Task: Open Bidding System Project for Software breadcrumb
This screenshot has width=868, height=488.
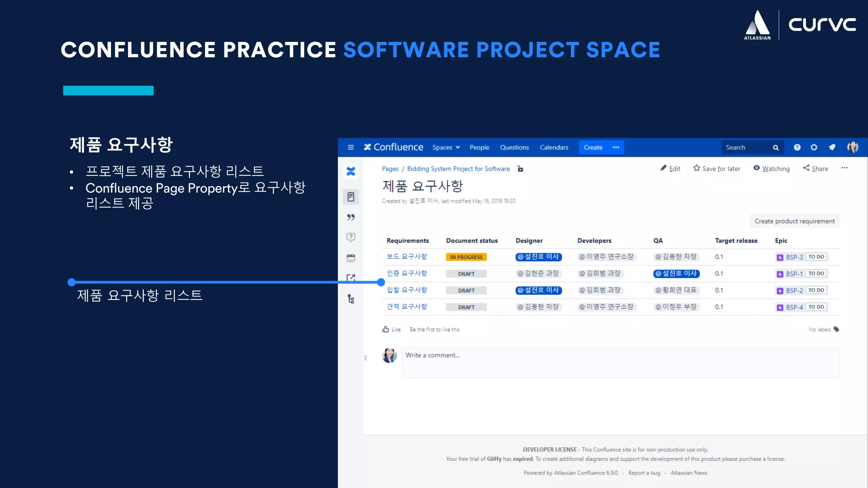Action: 458,169
